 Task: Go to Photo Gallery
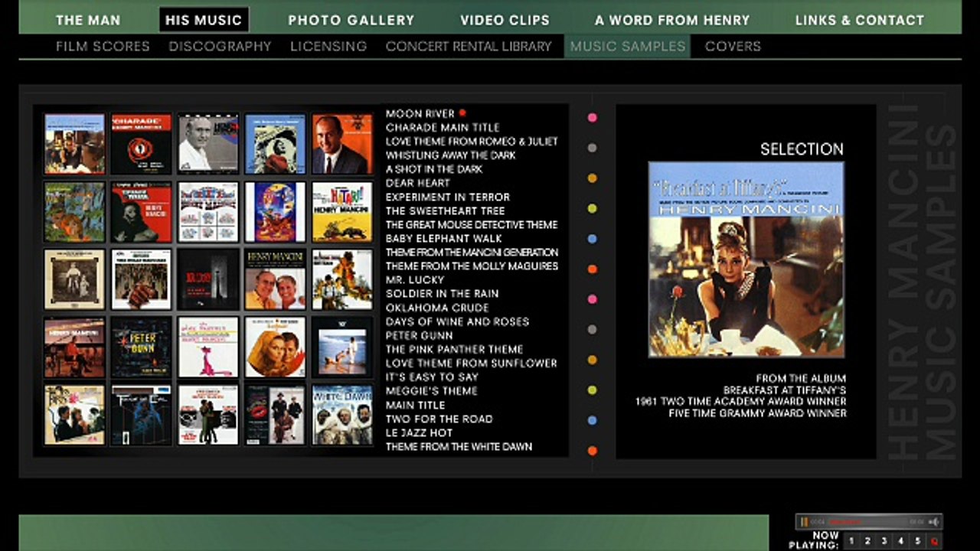point(351,20)
